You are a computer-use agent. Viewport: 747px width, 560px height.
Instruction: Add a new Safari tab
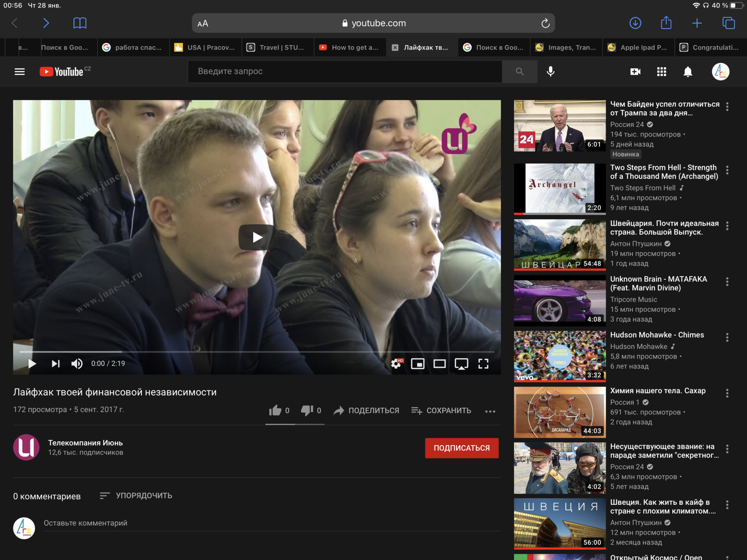[697, 23]
